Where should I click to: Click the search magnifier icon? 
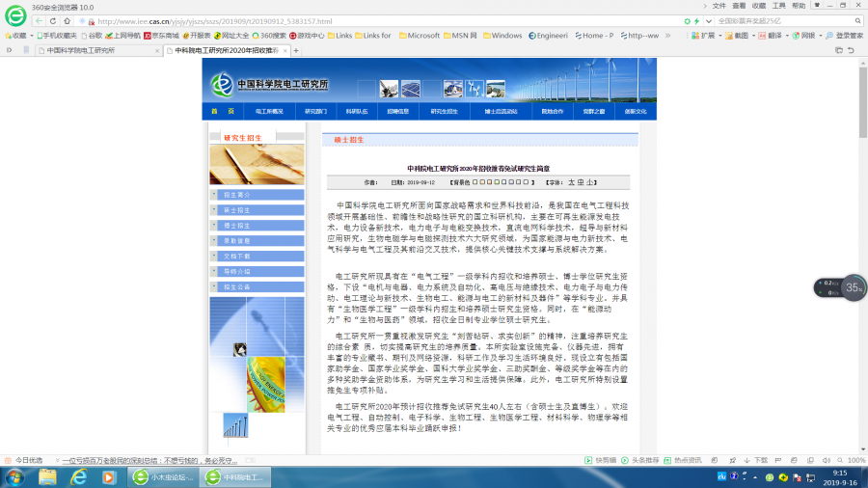pyautogui.click(x=857, y=20)
